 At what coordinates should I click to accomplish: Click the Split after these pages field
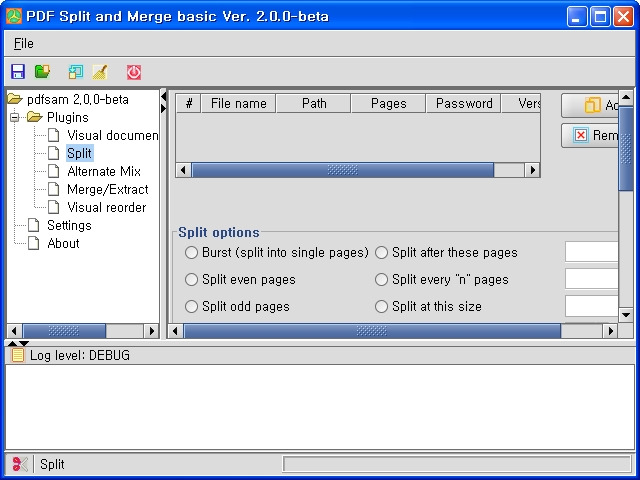[x=591, y=252]
